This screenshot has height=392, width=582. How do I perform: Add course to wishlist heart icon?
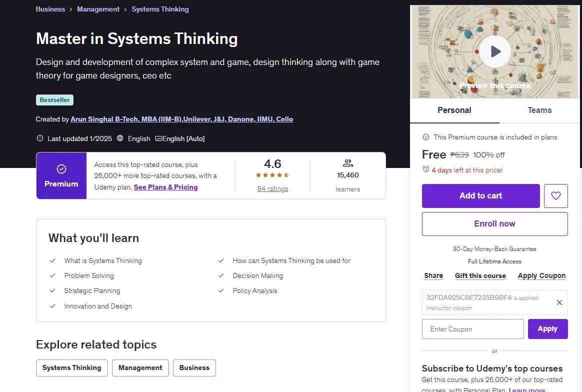coord(555,195)
